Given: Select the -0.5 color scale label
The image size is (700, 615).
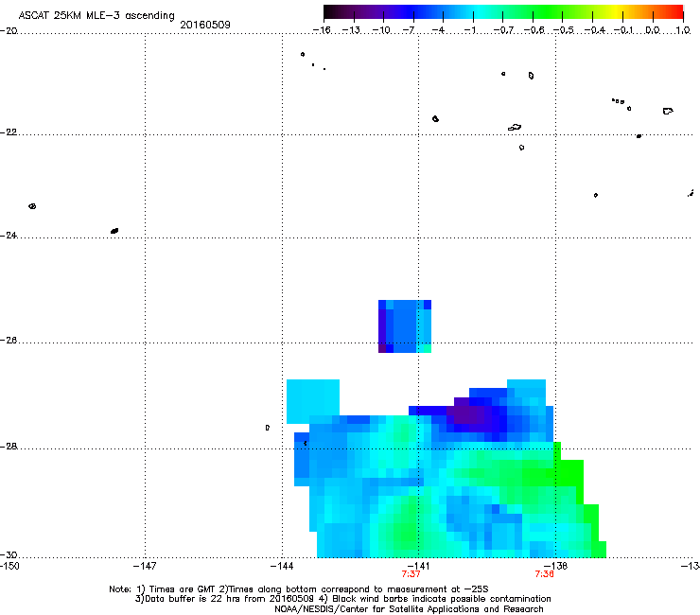Looking at the screenshot, I should (x=564, y=30).
